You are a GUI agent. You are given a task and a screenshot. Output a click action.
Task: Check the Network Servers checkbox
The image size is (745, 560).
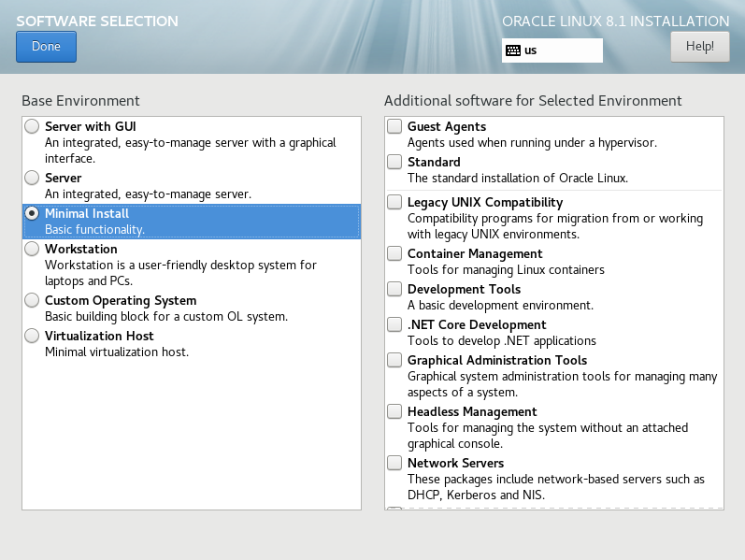(394, 463)
